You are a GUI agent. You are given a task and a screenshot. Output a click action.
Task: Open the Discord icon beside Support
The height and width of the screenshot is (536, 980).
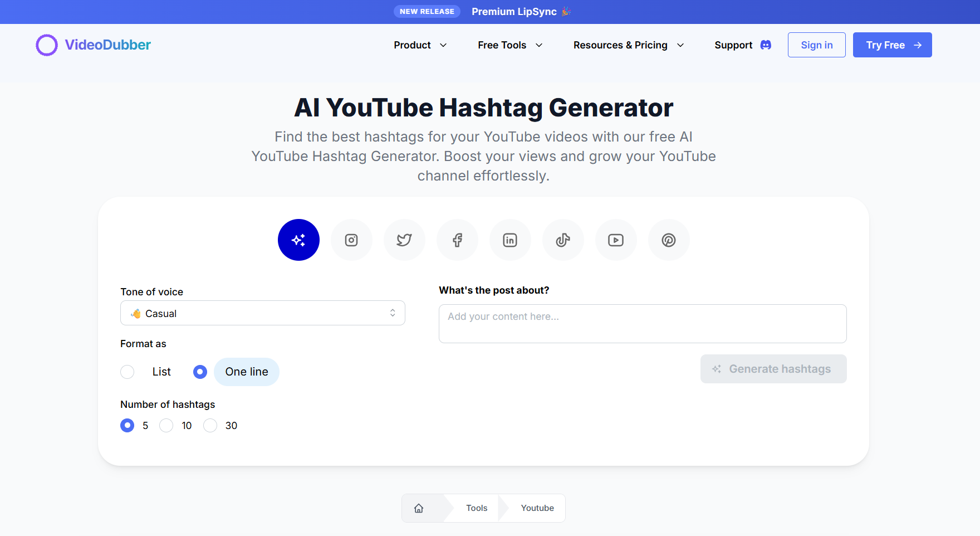766,45
